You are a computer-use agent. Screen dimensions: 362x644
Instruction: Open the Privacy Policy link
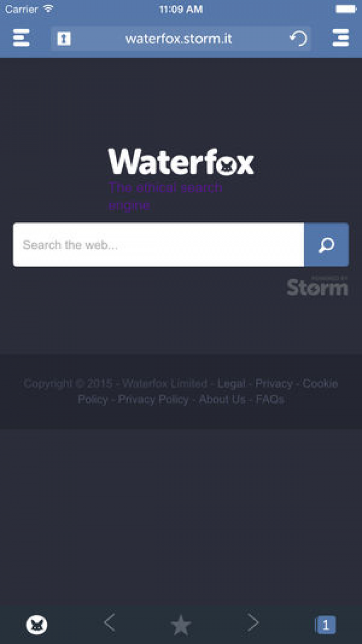[153, 400]
